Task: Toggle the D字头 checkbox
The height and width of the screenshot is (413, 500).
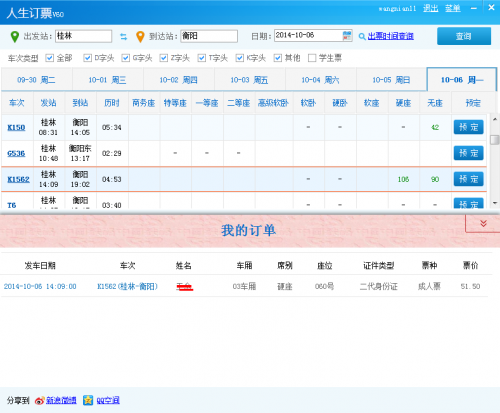Action: (87, 58)
